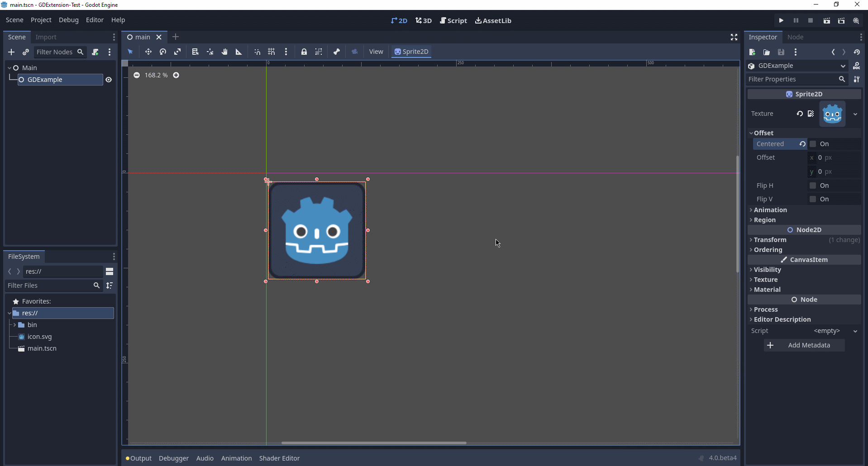This screenshot has width=868, height=466.
Task: Click the Add Metadata button
Action: coord(804,345)
